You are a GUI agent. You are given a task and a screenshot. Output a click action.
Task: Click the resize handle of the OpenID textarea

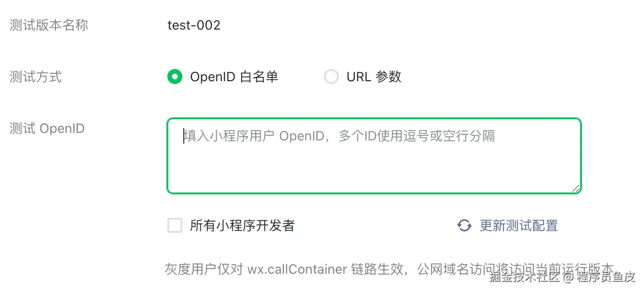575,188
